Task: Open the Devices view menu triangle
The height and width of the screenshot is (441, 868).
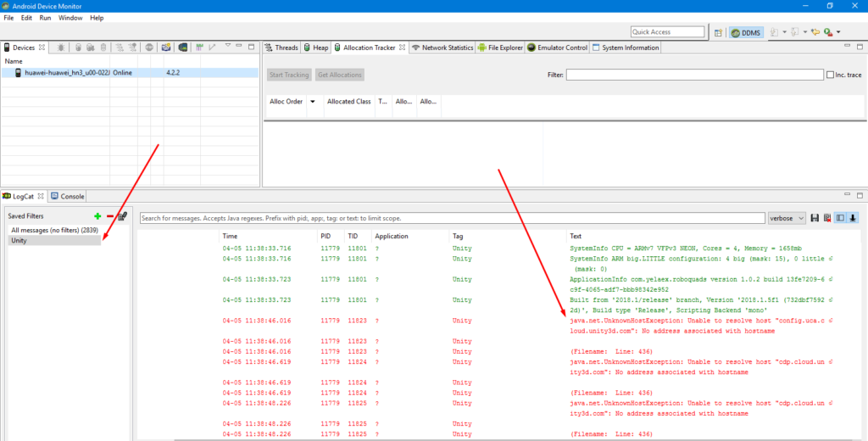Action: click(227, 46)
